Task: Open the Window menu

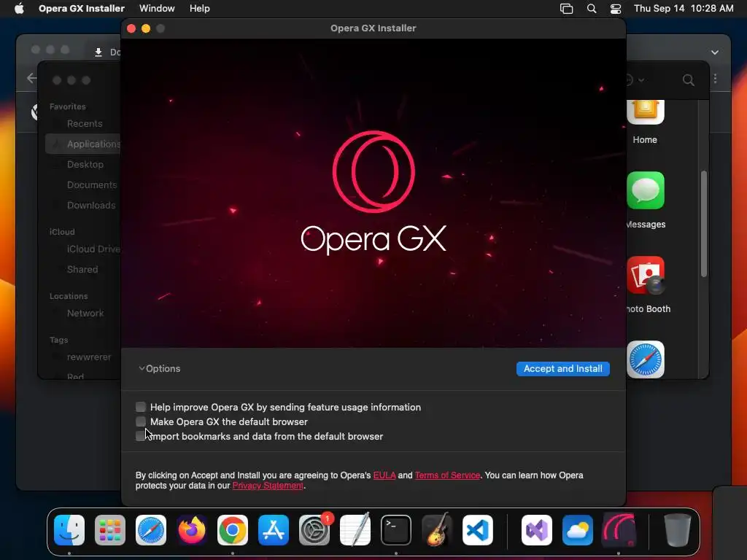Action: (157, 9)
